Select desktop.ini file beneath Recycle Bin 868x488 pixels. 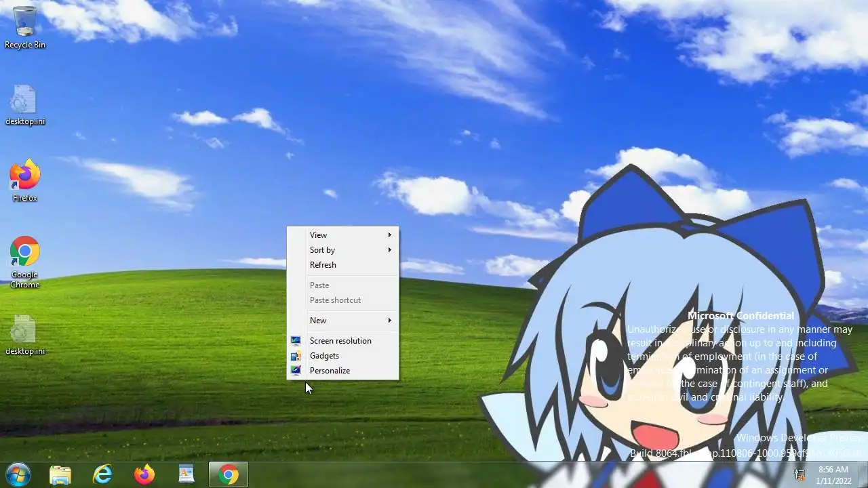coord(25,105)
